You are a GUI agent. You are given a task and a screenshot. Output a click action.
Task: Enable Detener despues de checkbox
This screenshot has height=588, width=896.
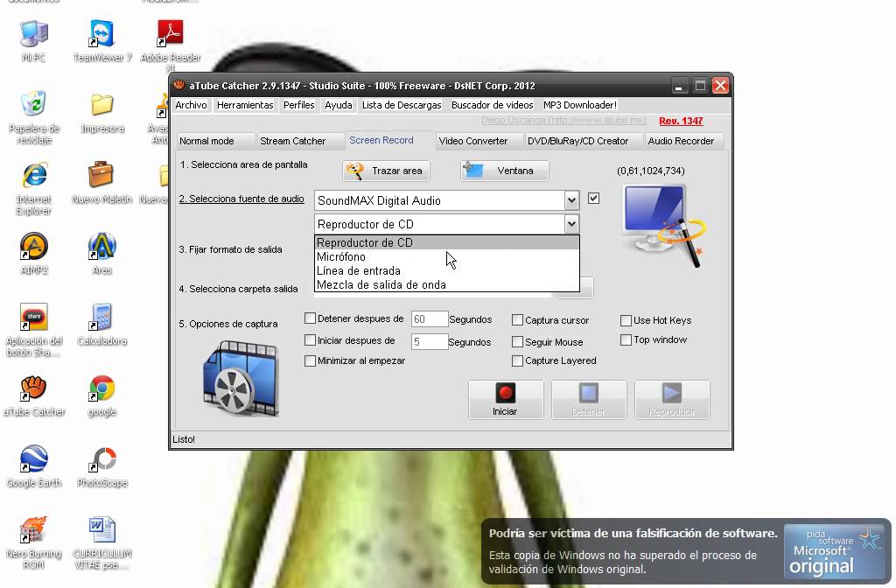tap(311, 318)
